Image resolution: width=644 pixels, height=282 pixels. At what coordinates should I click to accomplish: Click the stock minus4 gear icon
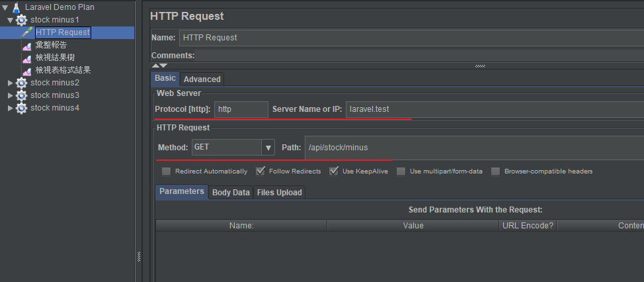point(22,108)
